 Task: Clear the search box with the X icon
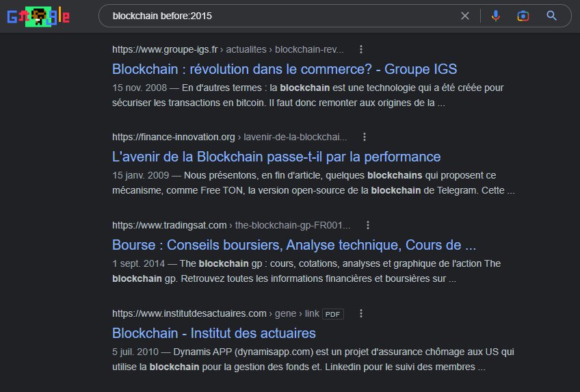click(x=465, y=16)
